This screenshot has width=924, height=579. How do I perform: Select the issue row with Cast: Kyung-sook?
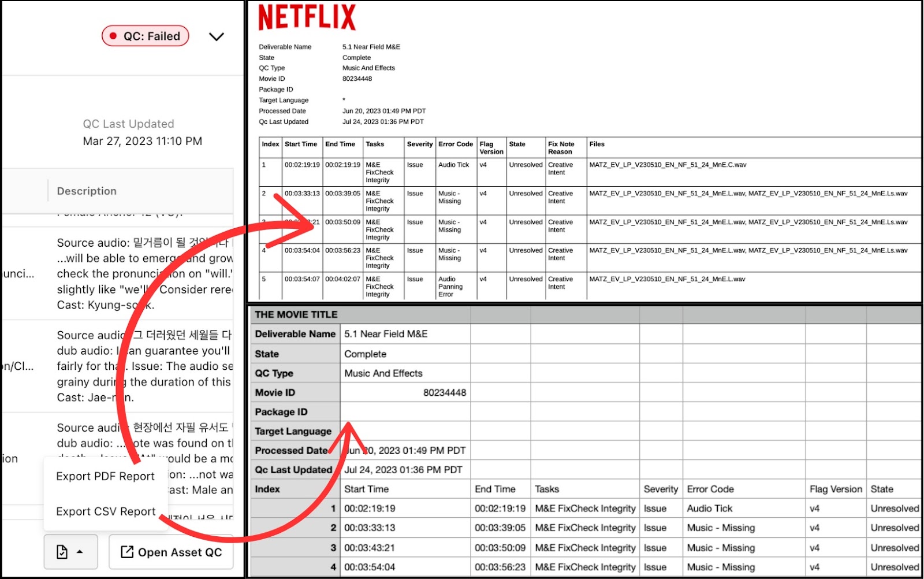118,274
